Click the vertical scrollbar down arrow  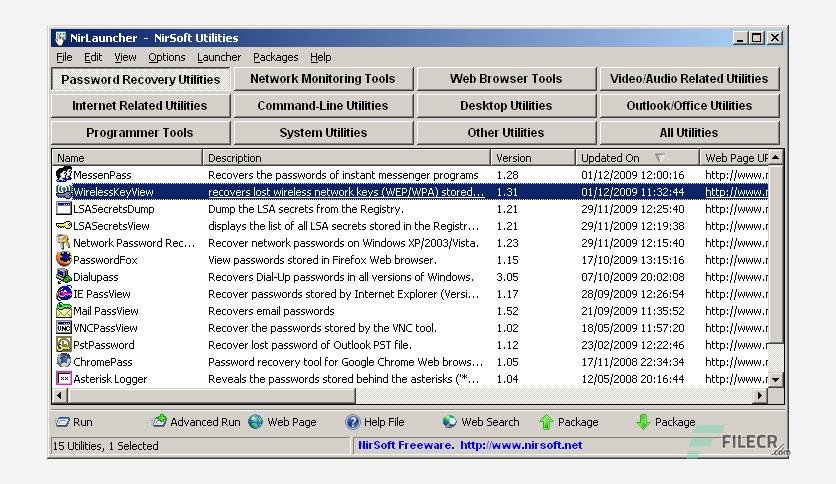776,380
